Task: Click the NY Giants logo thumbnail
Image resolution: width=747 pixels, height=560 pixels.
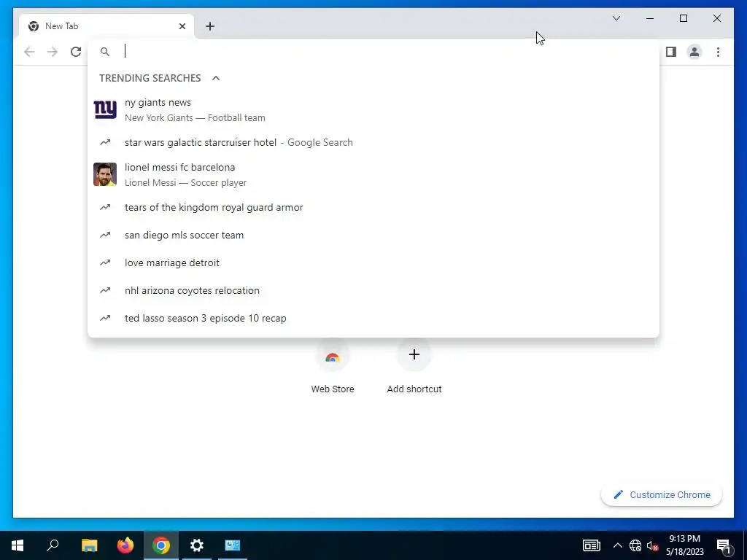Action: pyautogui.click(x=105, y=109)
